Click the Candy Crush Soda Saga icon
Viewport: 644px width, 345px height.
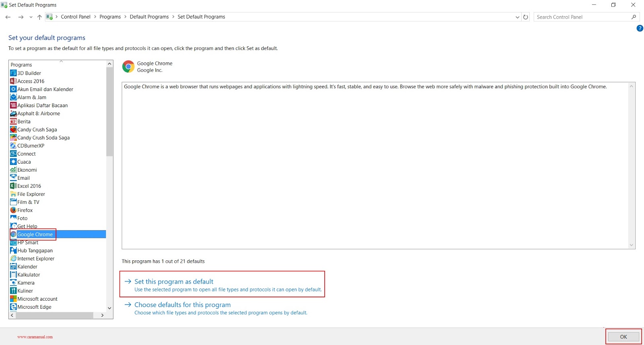tap(13, 137)
